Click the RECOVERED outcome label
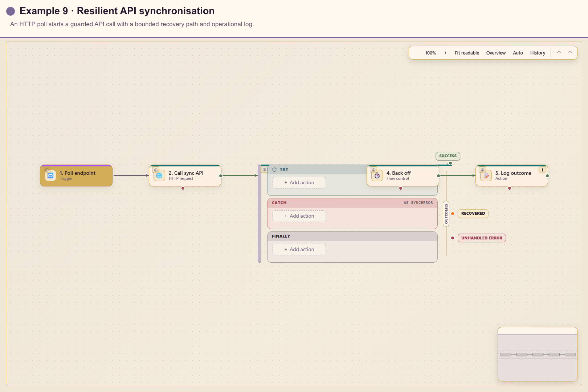This screenshot has height=392, width=588. (473, 213)
